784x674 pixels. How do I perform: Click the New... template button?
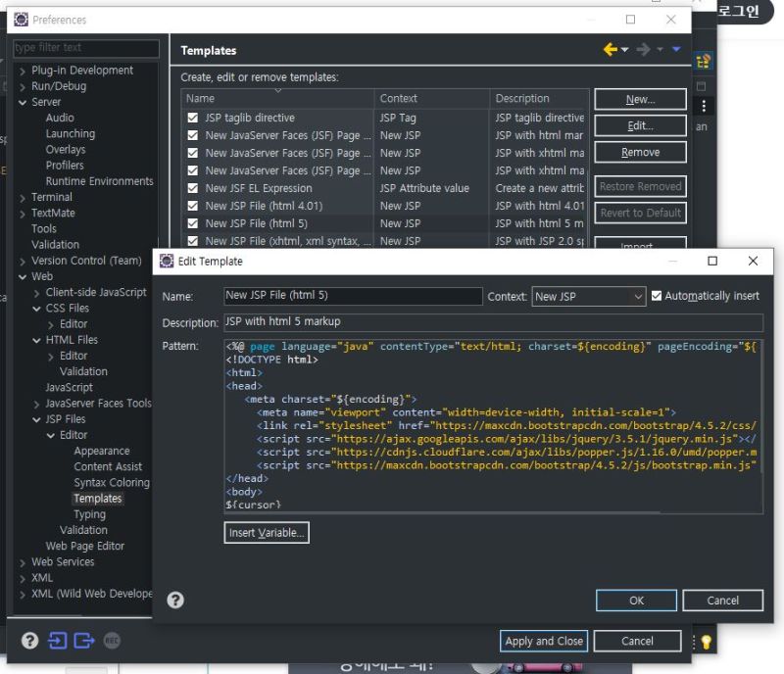pos(640,99)
